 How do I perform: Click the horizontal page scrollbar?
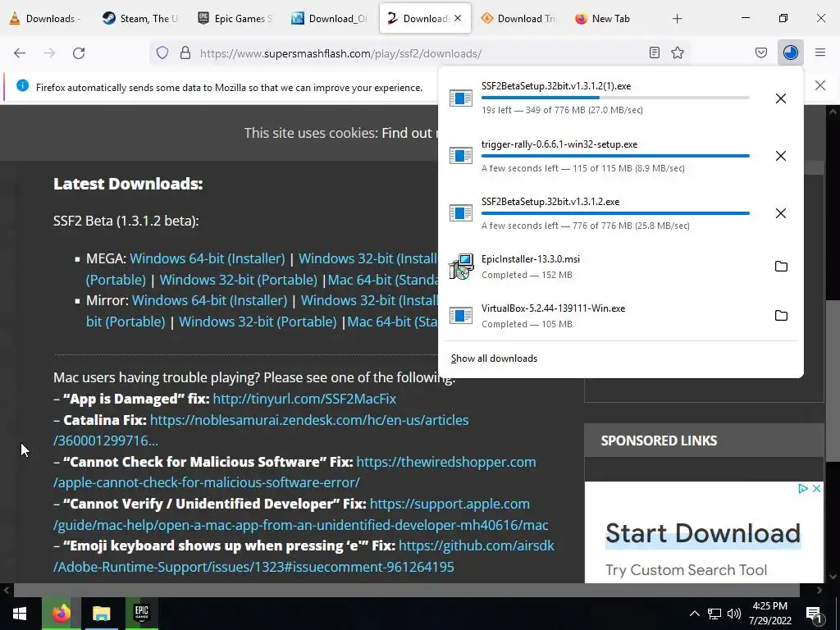[x=406, y=590]
